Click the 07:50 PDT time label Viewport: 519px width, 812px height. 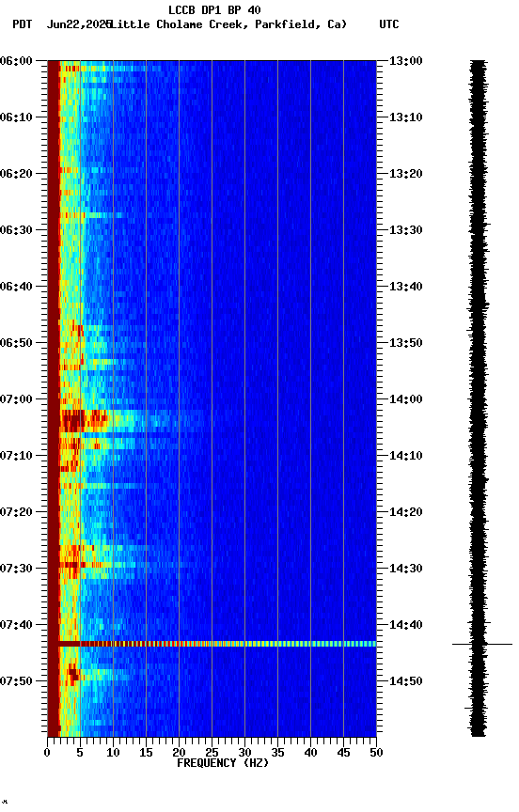[16, 681]
